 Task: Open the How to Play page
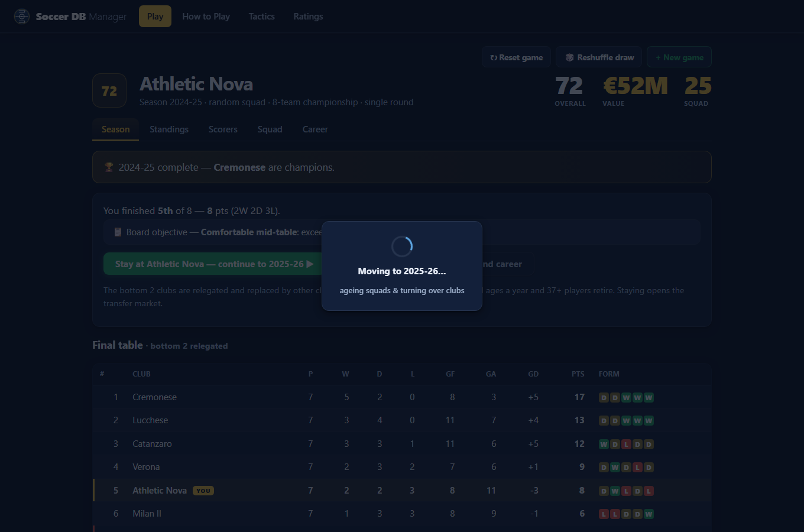click(x=206, y=17)
